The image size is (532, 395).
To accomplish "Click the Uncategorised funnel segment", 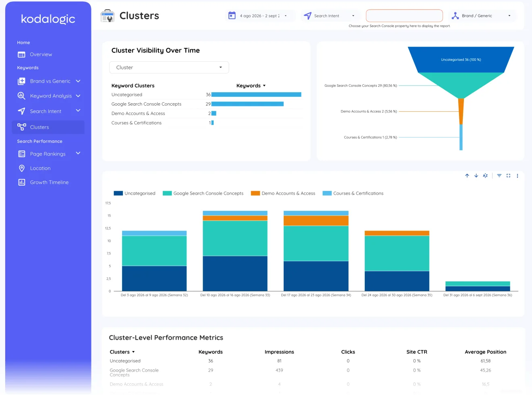I will 461,60.
